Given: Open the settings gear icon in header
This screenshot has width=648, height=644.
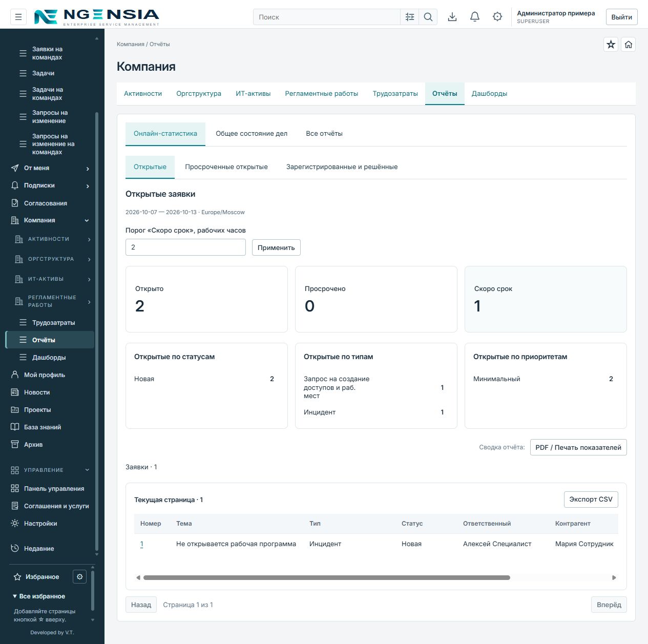Looking at the screenshot, I should [x=497, y=17].
